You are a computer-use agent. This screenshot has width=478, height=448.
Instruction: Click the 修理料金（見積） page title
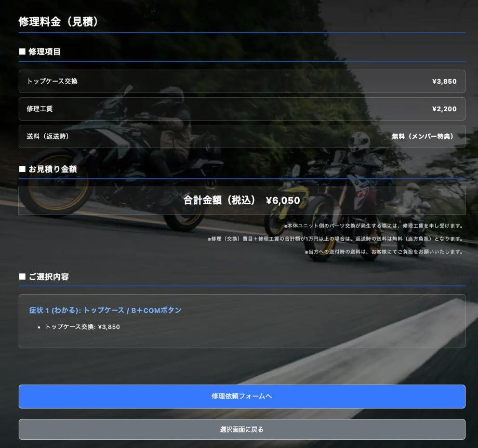[58, 21]
